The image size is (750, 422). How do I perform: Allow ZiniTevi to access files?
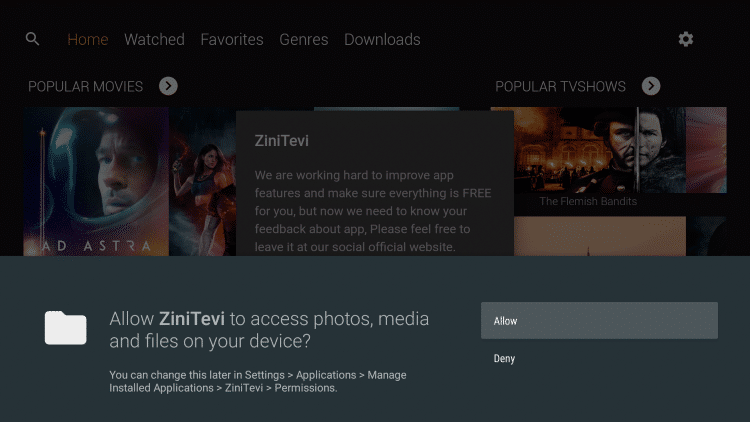599,321
